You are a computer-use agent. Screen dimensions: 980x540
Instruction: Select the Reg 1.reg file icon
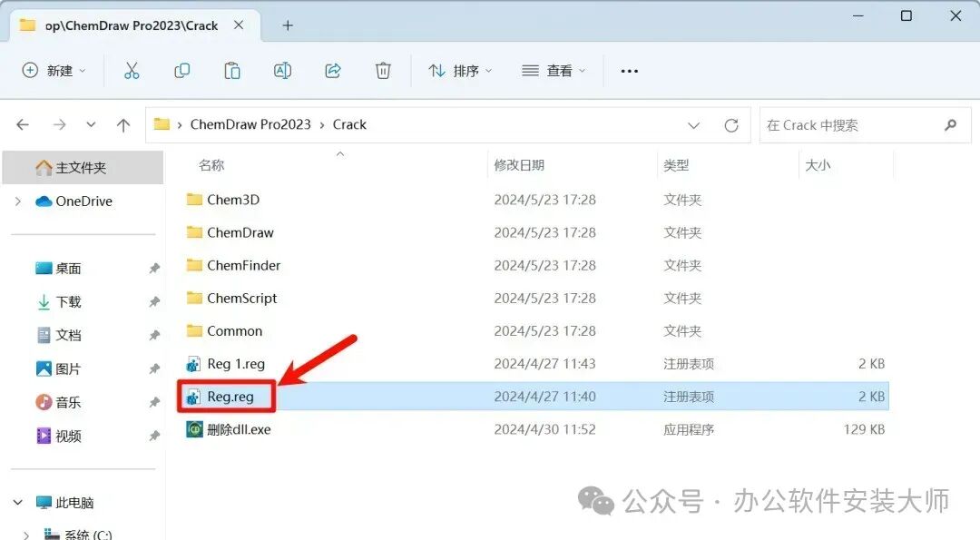[x=194, y=364]
